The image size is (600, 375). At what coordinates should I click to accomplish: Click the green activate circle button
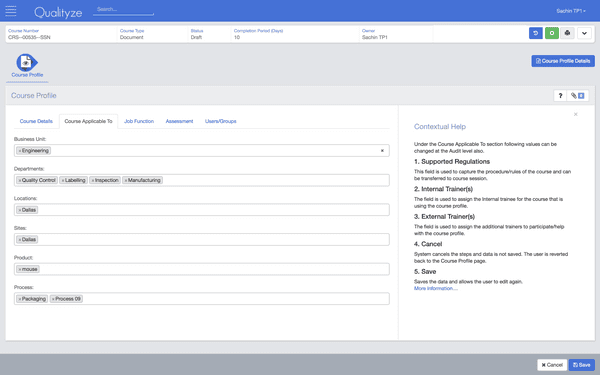click(x=552, y=33)
